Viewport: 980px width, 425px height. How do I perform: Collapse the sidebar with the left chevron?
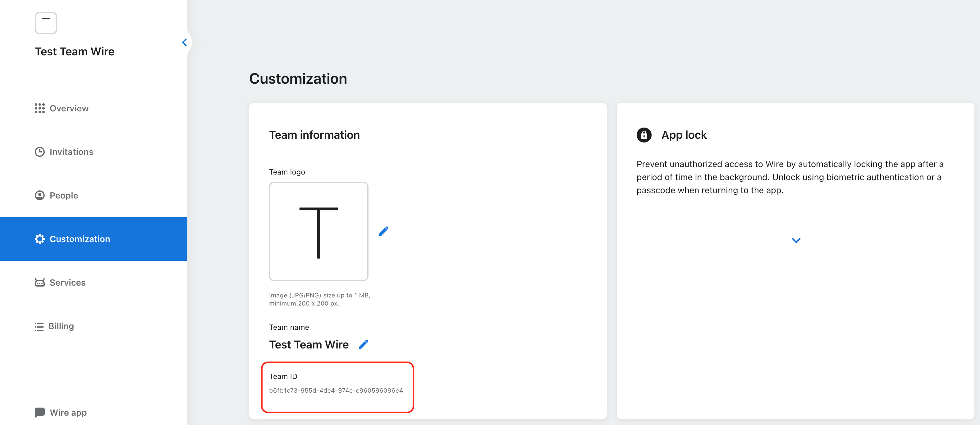click(x=185, y=42)
